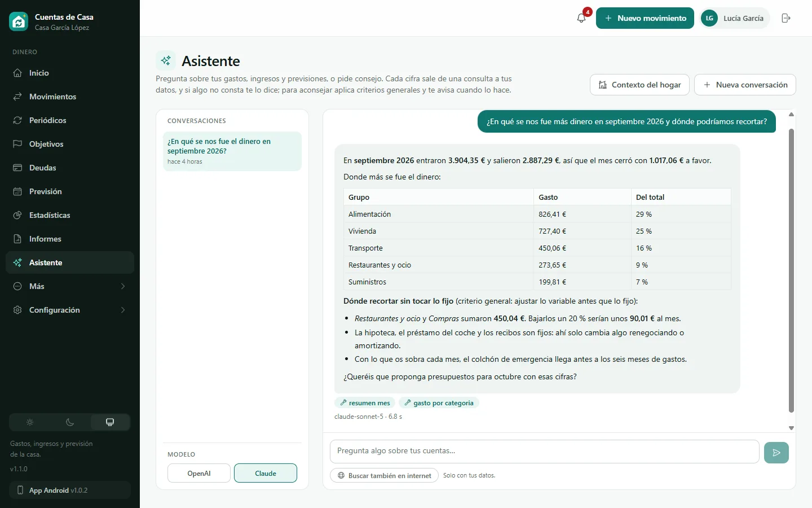812x508 pixels.
Task: Click the 450,06 € Transporte amount
Action: point(552,248)
